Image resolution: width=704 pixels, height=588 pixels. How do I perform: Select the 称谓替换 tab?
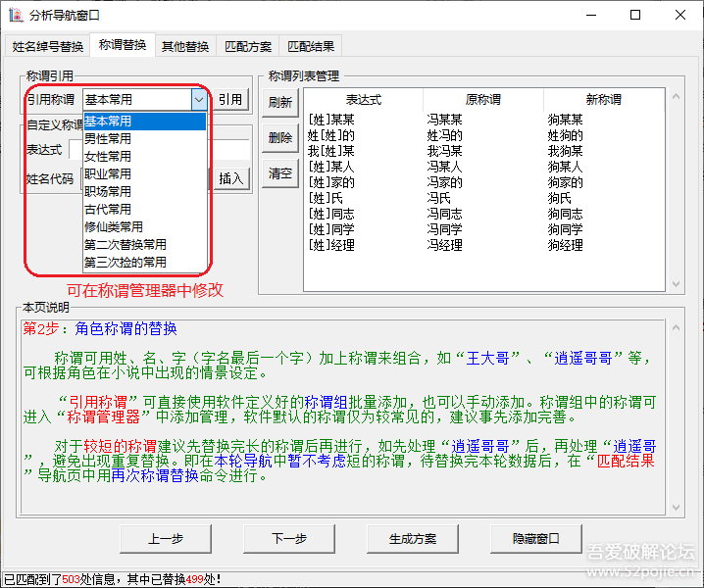(x=123, y=45)
